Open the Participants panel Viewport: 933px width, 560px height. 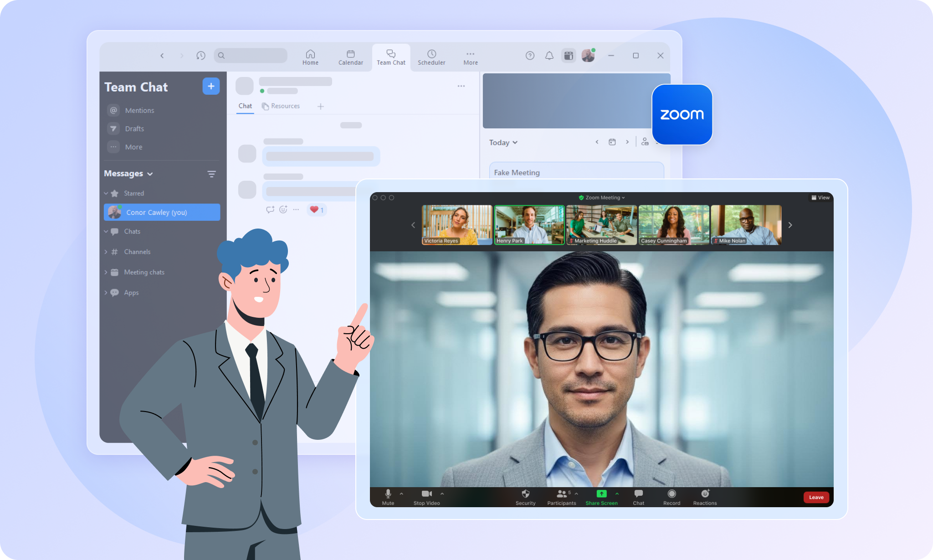tap(562, 497)
